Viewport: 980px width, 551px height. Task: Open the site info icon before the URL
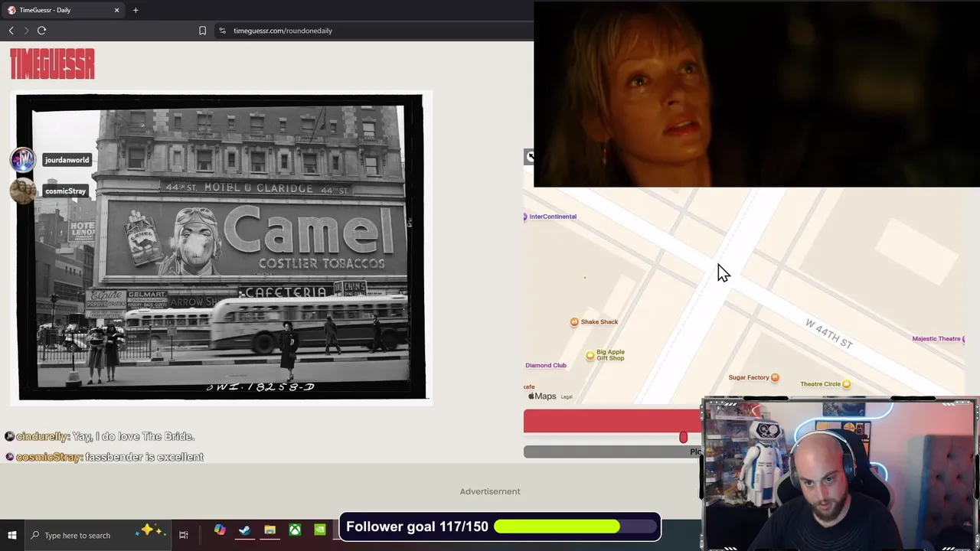click(222, 31)
